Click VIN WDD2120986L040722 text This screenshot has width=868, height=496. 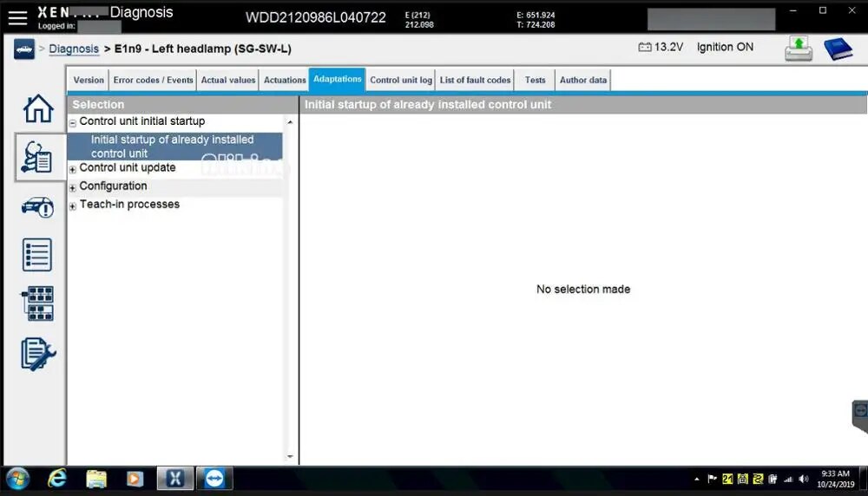[316, 17]
